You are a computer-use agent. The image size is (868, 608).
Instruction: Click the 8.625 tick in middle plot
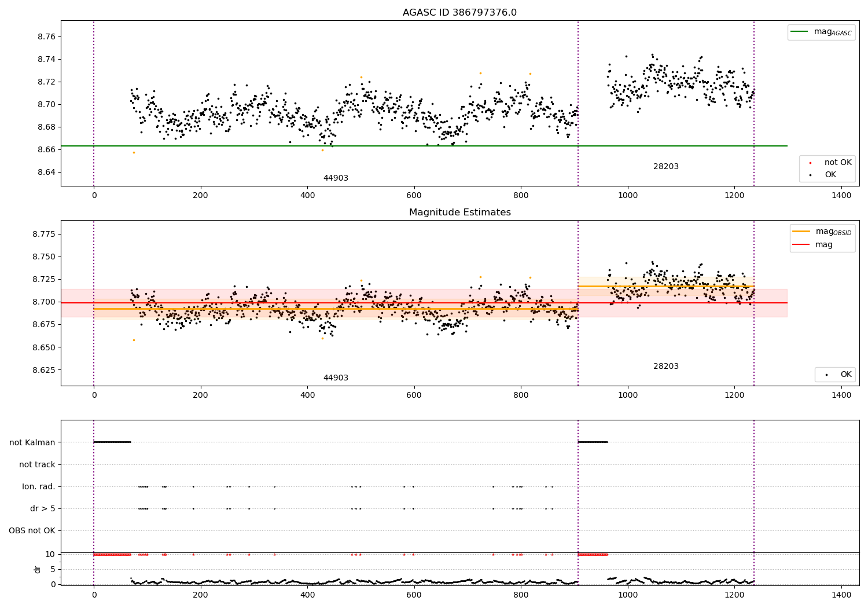click(x=45, y=370)
